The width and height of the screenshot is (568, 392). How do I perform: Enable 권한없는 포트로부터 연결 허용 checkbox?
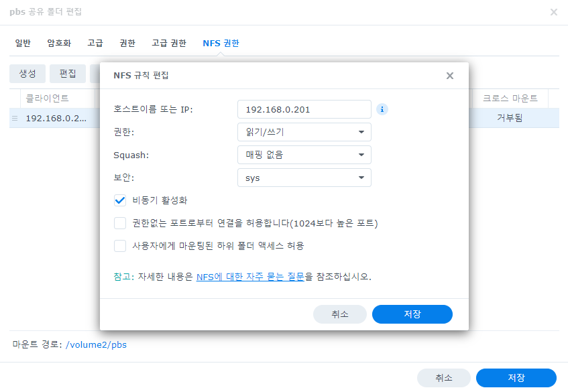pos(120,223)
